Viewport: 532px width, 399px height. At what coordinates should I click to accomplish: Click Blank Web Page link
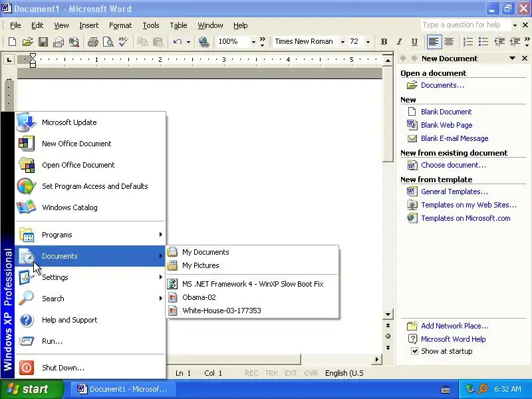click(446, 125)
